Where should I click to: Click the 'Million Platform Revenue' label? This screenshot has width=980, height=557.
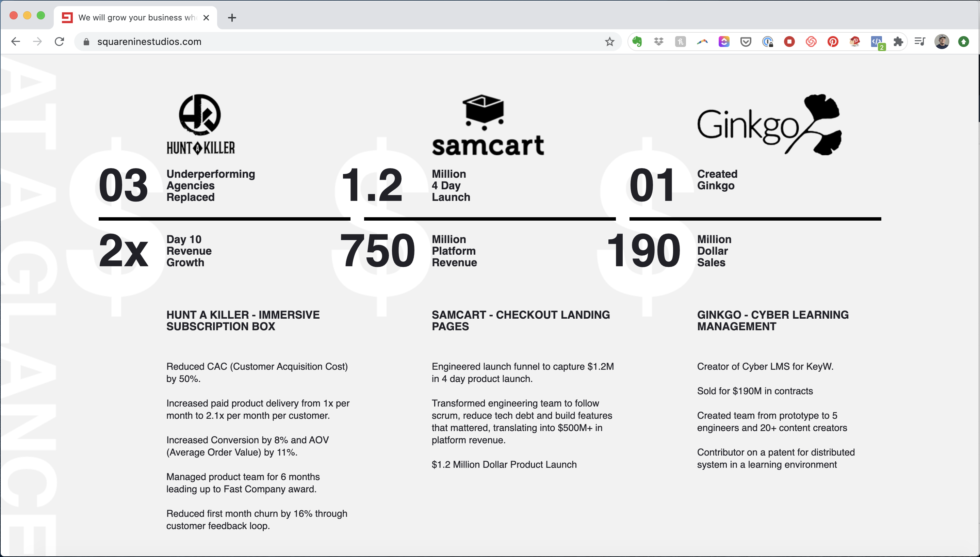tap(455, 251)
